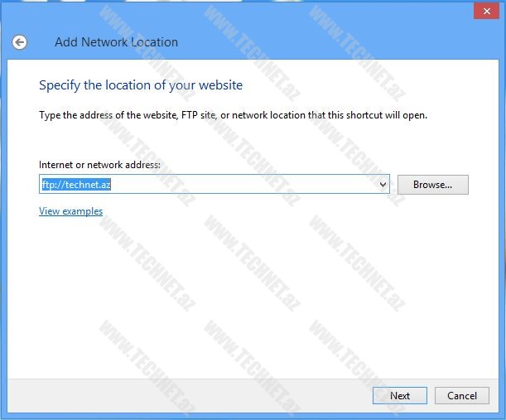Click the instruction text about FTP site
This screenshot has height=420, width=506.
point(233,115)
